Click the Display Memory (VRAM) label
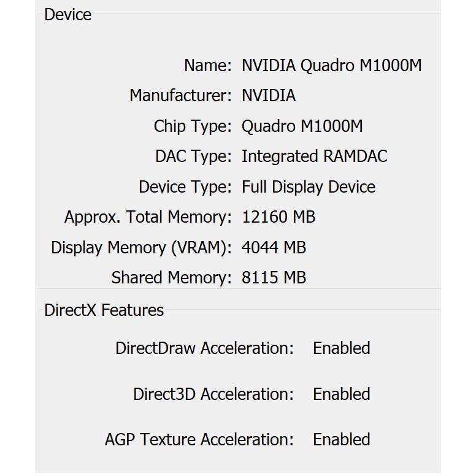 point(141,248)
